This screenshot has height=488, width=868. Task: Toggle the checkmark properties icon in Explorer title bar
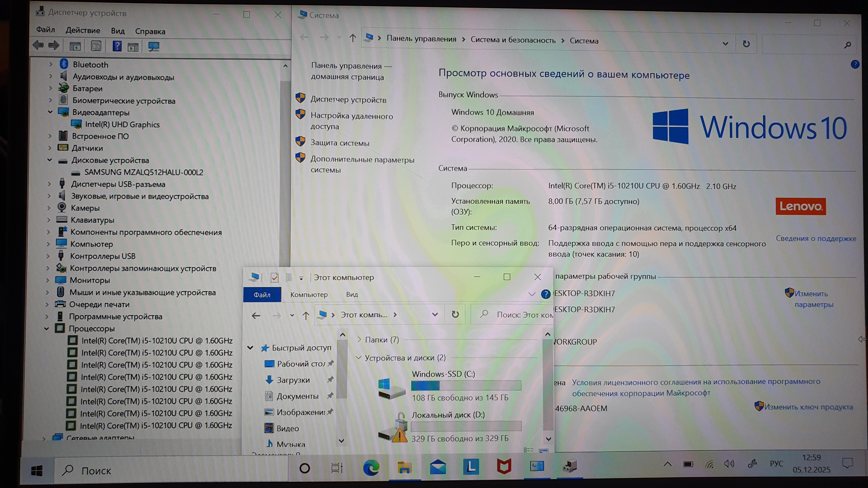point(275,278)
